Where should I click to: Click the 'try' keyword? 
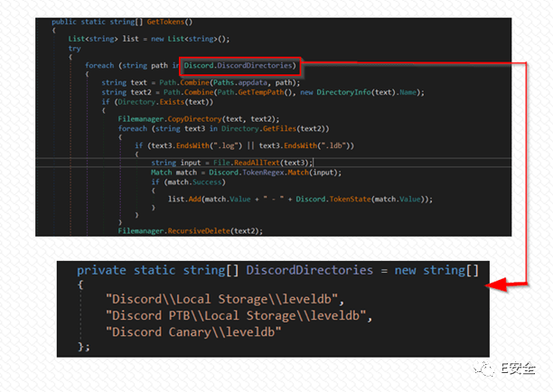tap(74, 49)
